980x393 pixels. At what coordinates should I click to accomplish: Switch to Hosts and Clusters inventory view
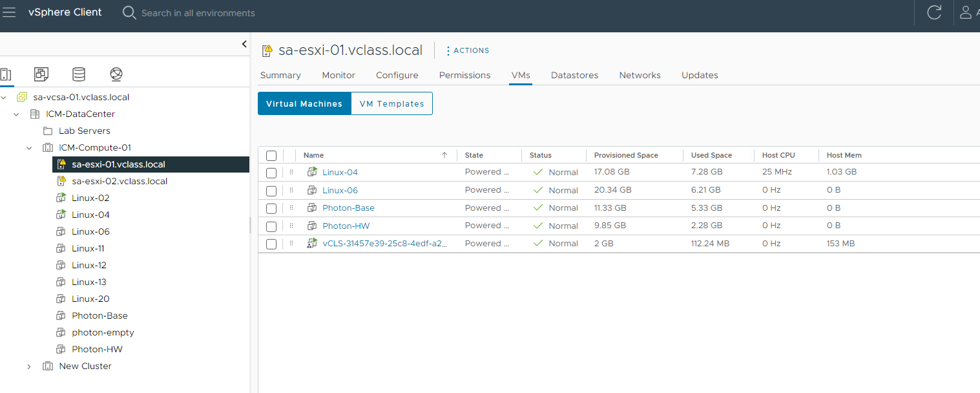pyautogui.click(x=5, y=74)
